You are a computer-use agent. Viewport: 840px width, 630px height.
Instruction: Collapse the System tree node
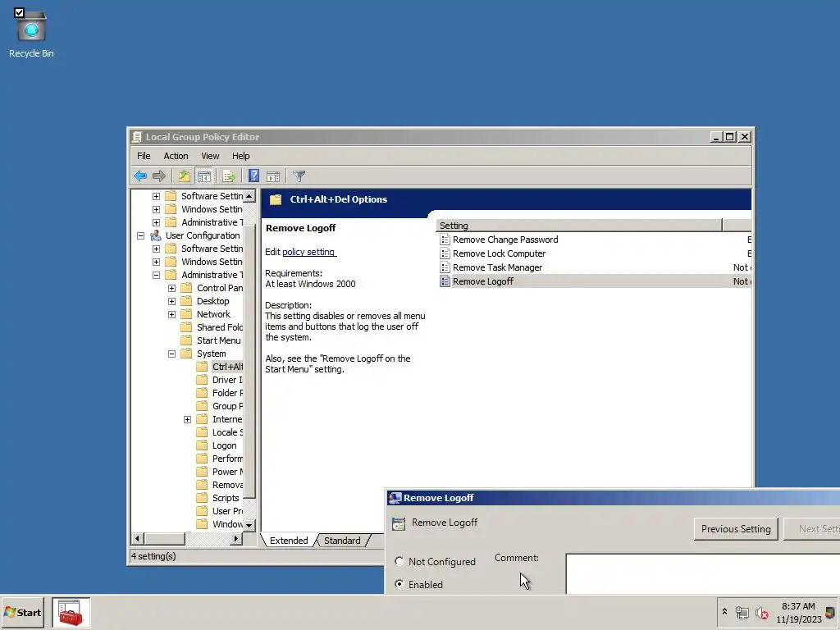(171, 354)
